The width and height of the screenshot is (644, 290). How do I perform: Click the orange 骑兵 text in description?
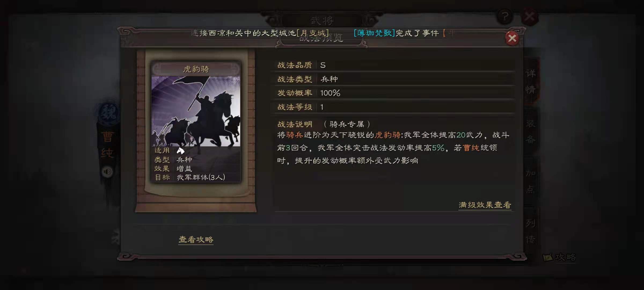click(x=295, y=135)
